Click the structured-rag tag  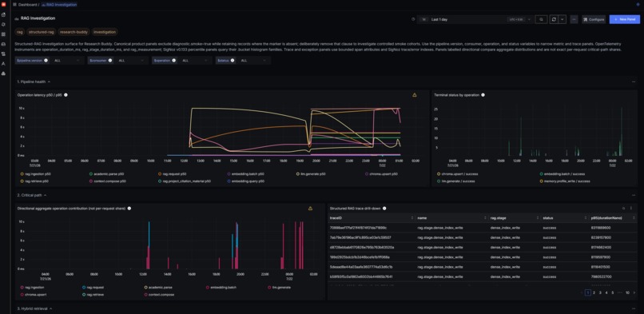(42, 32)
